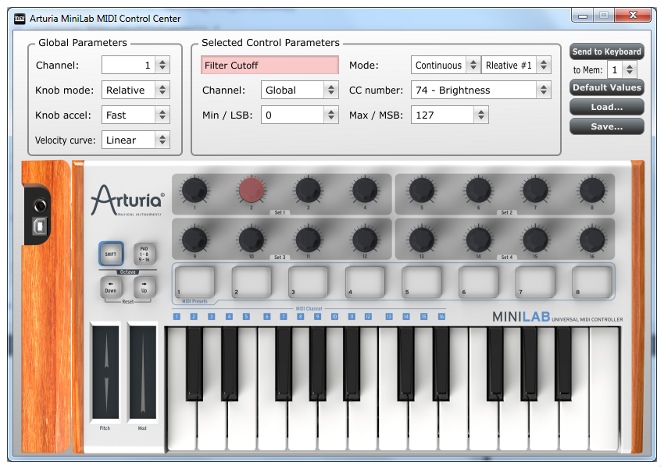This screenshot has height=467, width=662.
Task: Click the Octave Up button
Action: [x=144, y=288]
